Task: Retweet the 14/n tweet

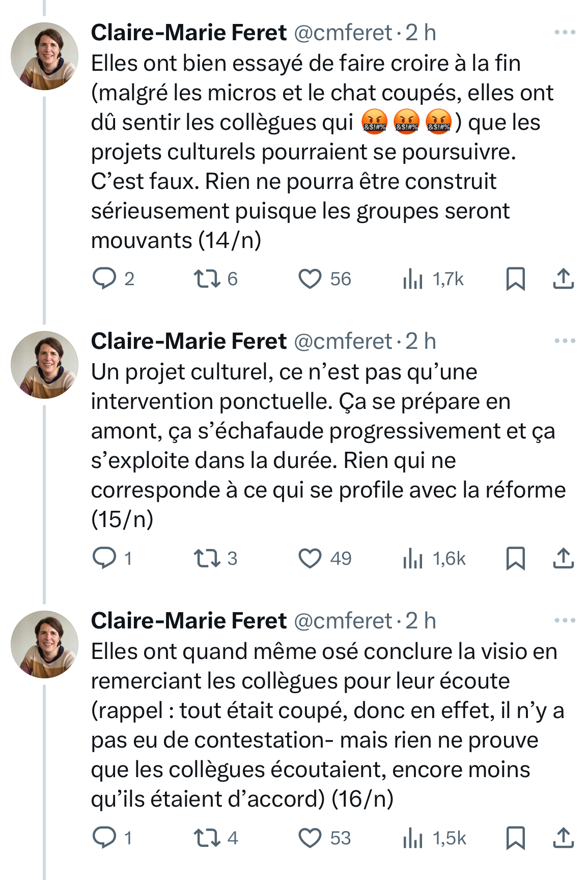Action: coord(207,279)
